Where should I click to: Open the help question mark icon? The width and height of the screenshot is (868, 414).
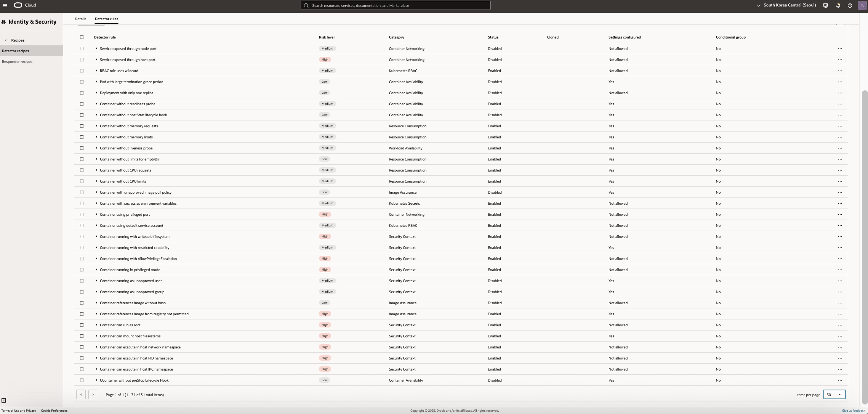[x=850, y=5]
